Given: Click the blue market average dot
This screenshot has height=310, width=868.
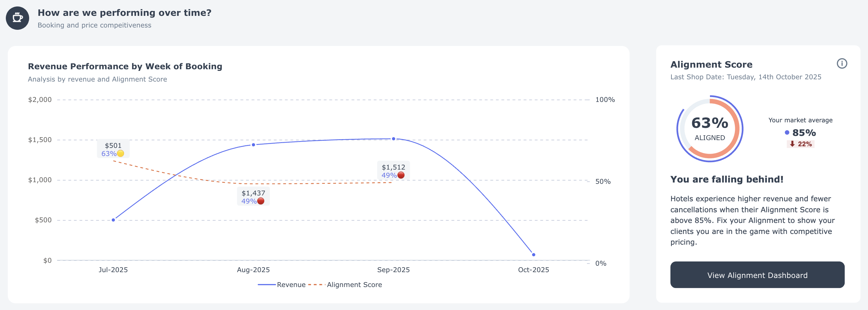Looking at the screenshot, I should pyautogui.click(x=787, y=133).
